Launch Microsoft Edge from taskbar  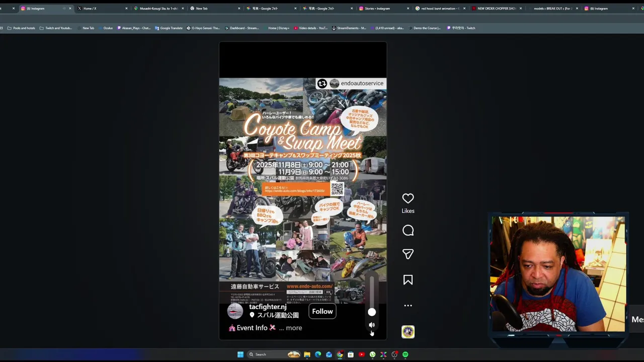tap(318, 354)
